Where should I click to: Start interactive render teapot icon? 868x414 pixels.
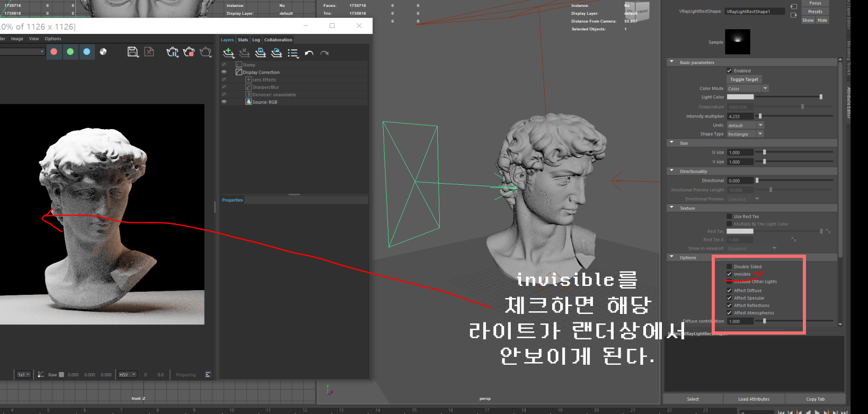coord(172,52)
